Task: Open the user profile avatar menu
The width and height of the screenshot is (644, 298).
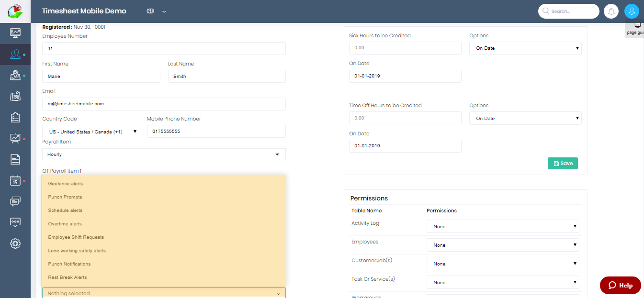Action: pos(632,11)
